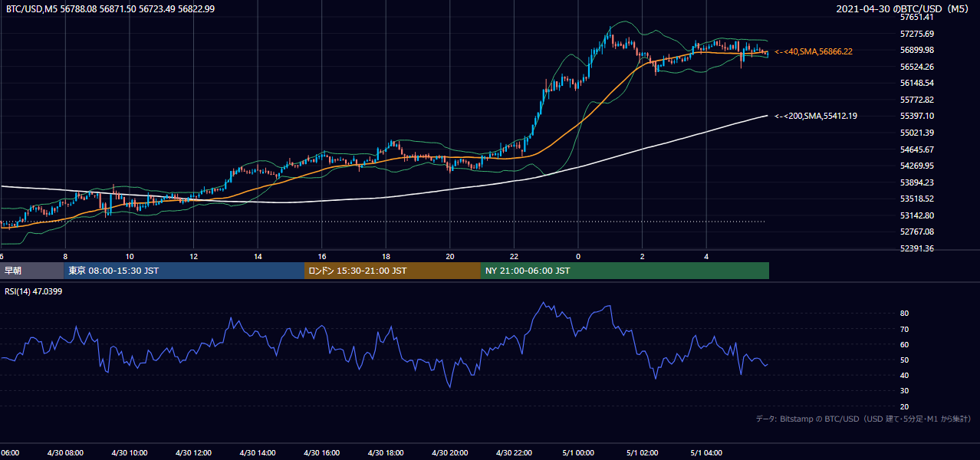Viewport: 980px width, 460px height.
Task: Click the 4/30 20:00 bottom time label
Action: [x=449, y=452]
